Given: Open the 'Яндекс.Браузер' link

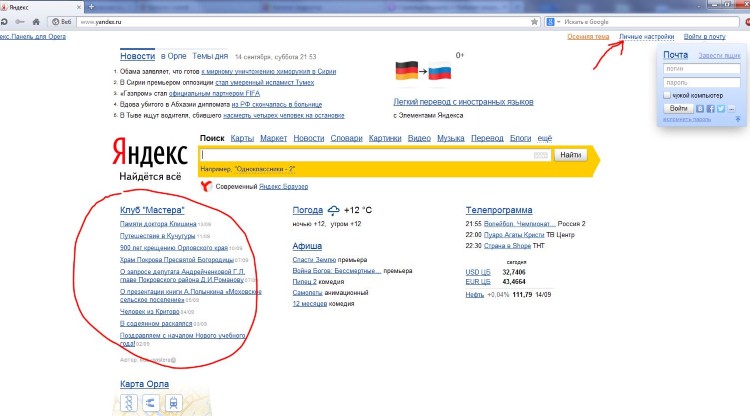Looking at the screenshot, I should pos(283,186).
